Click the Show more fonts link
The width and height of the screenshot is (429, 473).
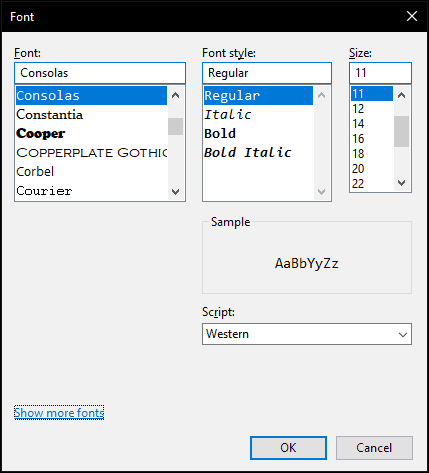59,413
